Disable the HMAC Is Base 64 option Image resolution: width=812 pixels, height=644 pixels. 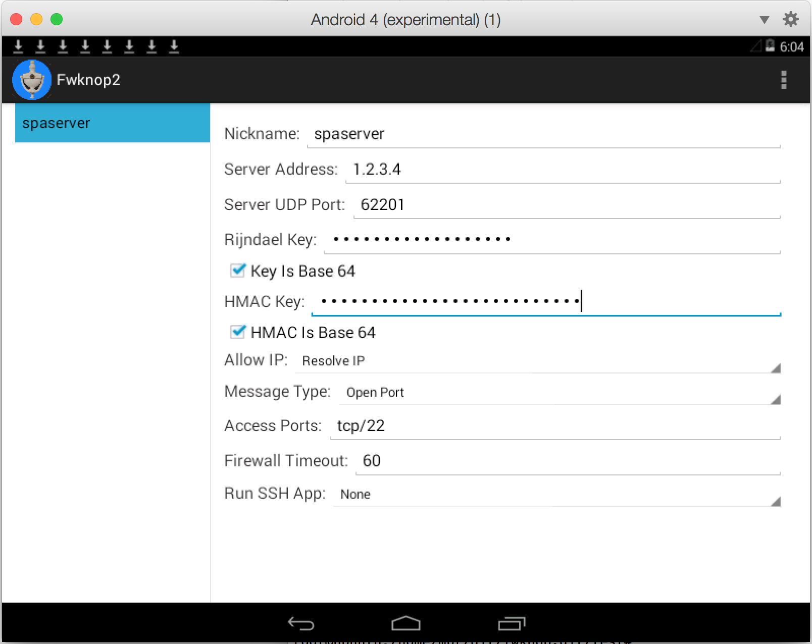click(237, 332)
